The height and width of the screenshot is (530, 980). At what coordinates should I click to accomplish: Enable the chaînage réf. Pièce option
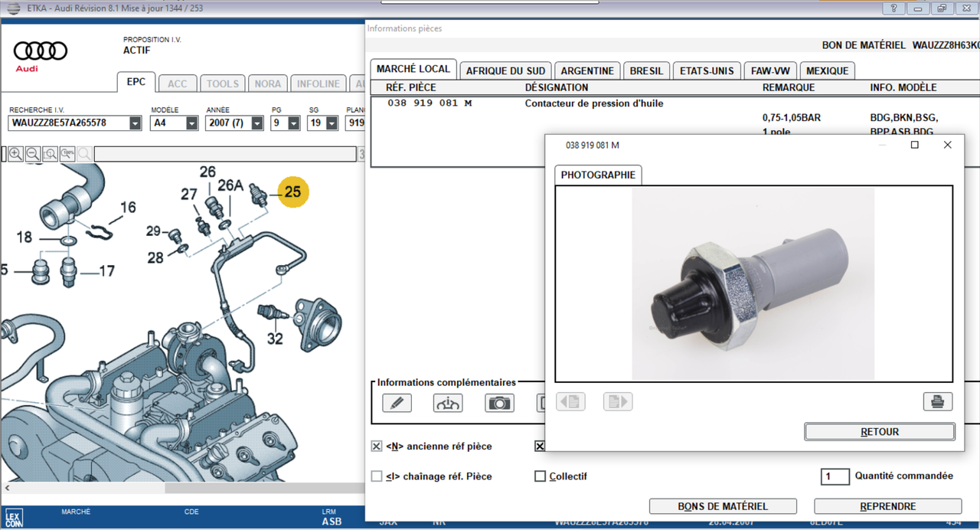pyautogui.click(x=376, y=476)
